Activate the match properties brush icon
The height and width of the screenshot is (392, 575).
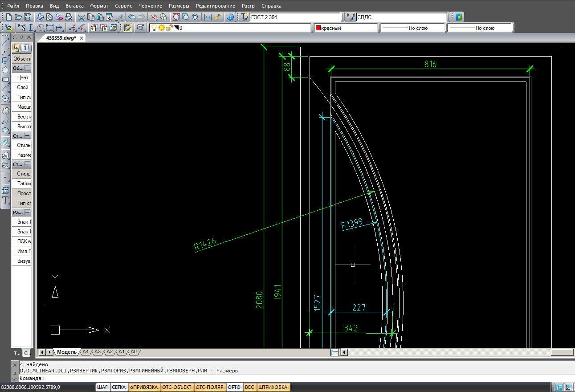119,17
